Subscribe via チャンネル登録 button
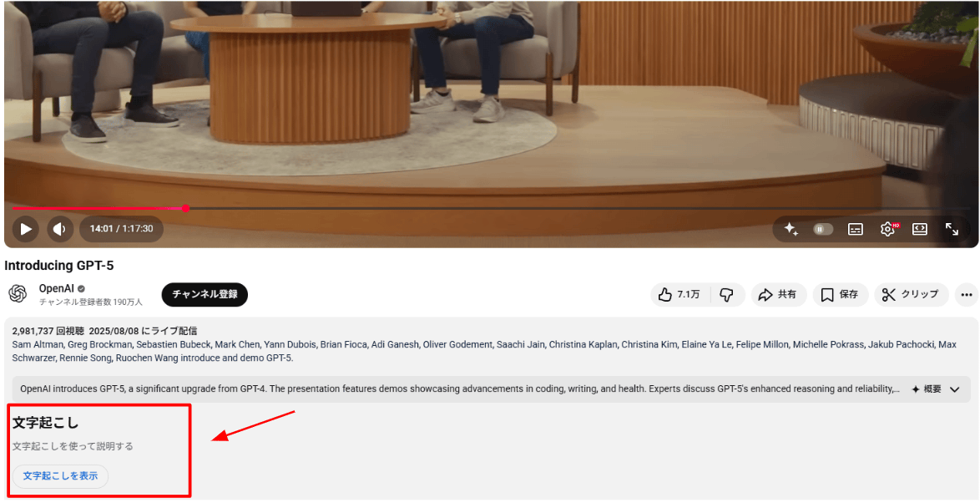980x503 pixels. point(205,295)
